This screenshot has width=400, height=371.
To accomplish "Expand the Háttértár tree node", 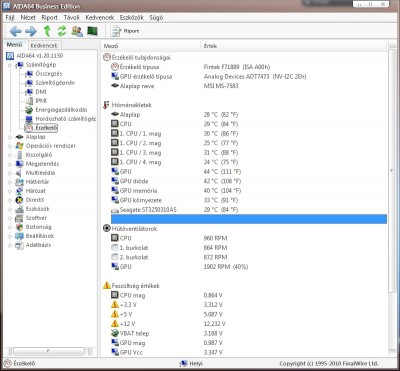I will [10, 182].
